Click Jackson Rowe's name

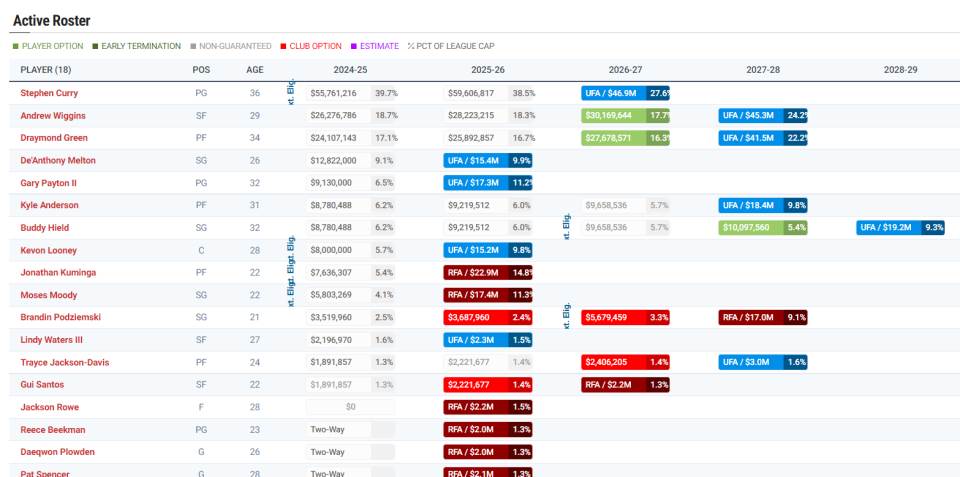[x=49, y=407]
